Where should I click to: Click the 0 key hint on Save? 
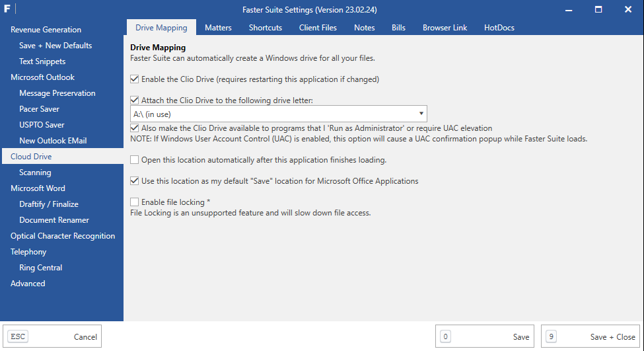(445, 336)
